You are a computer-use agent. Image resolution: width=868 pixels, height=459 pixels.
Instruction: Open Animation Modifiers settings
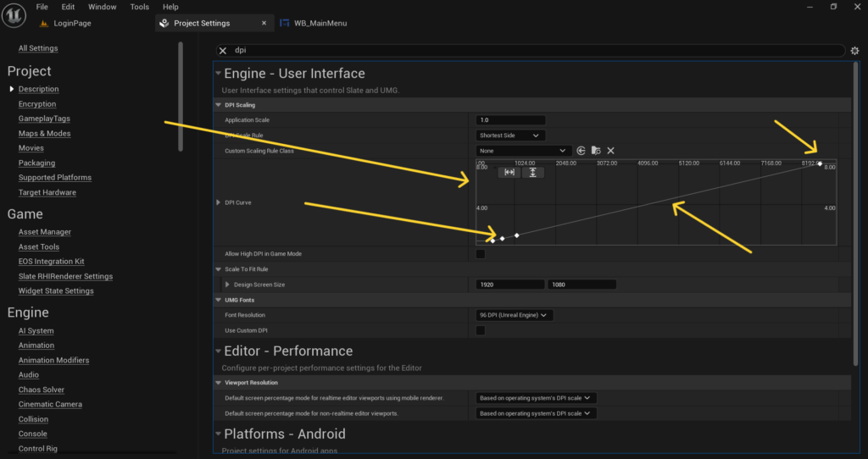pyautogui.click(x=53, y=360)
